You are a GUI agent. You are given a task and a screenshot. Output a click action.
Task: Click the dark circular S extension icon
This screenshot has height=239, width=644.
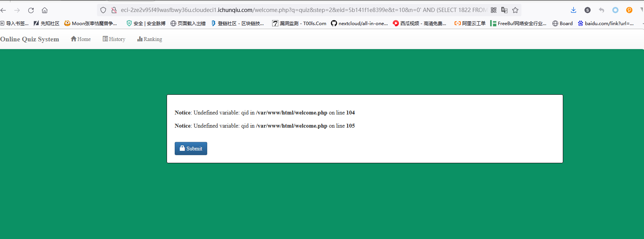coord(588,10)
